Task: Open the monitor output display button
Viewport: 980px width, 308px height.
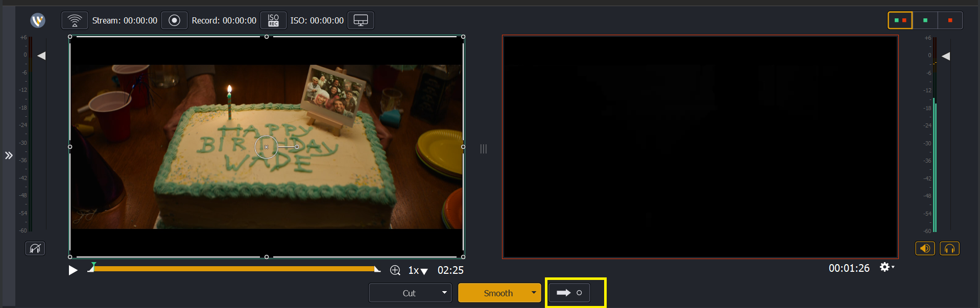Action: (361, 20)
